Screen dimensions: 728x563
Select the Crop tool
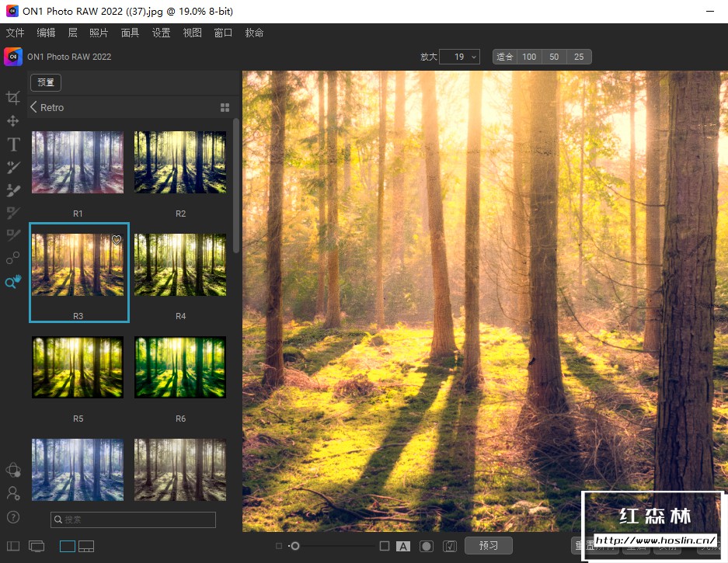[13, 98]
